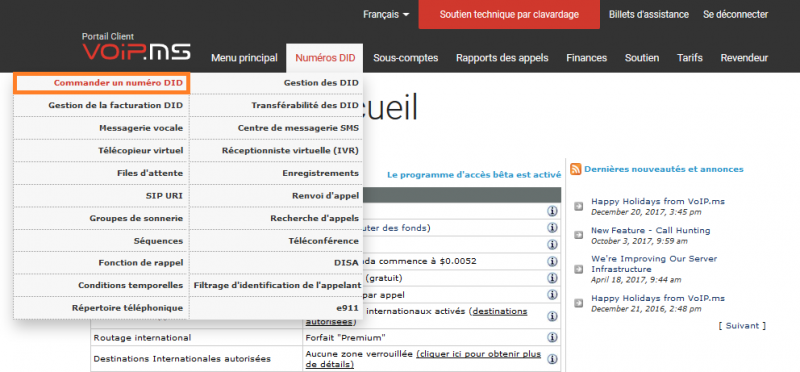Click 'Routage international' label
Image resolution: width=800 pixels, height=372 pixels.
click(142, 338)
